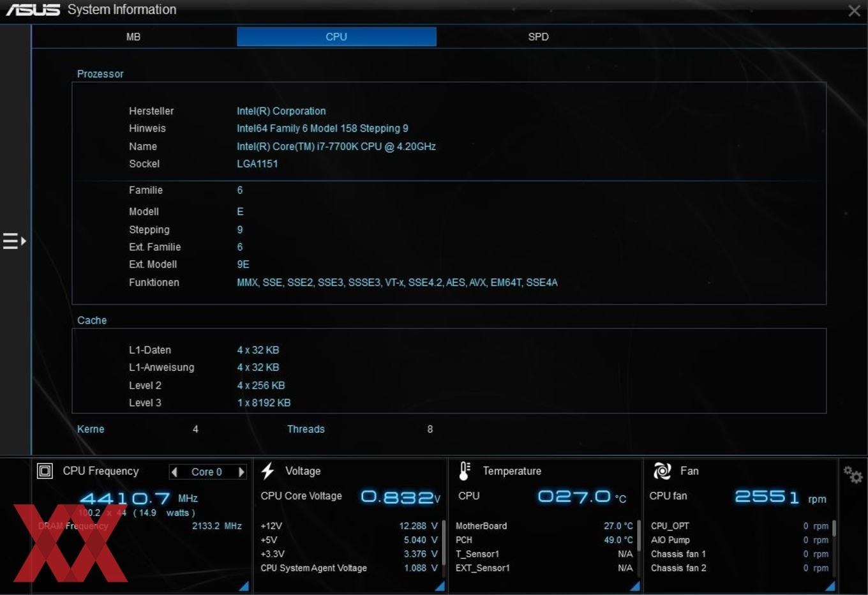Click the Funktionen instruction set list
Image resolution: width=868 pixels, height=595 pixels.
[x=397, y=282]
